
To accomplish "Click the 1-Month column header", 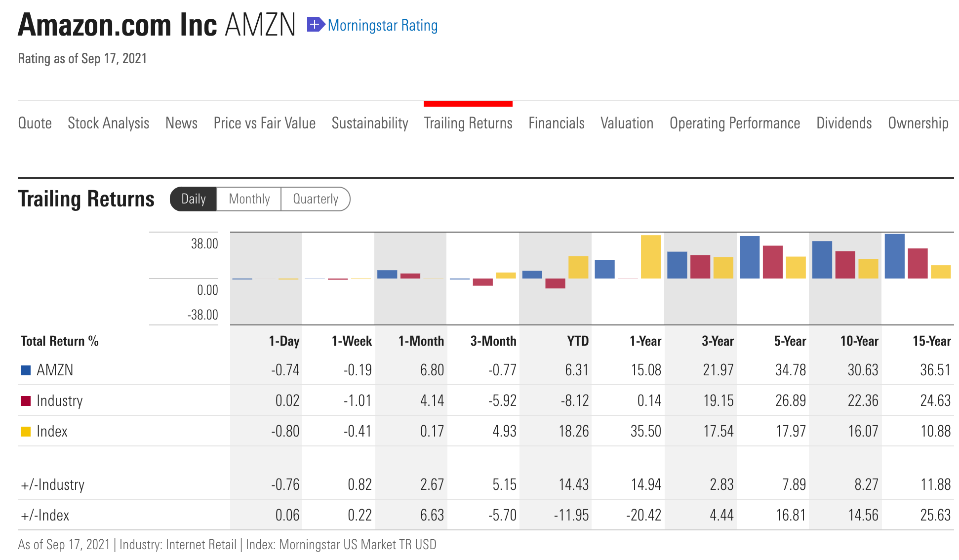I will (x=421, y=341).
